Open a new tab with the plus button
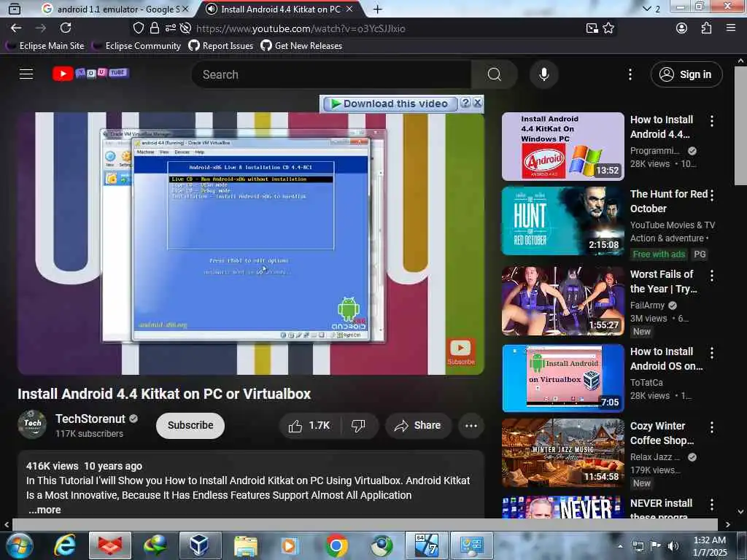 pyautogui.click(x=377, y=9)
